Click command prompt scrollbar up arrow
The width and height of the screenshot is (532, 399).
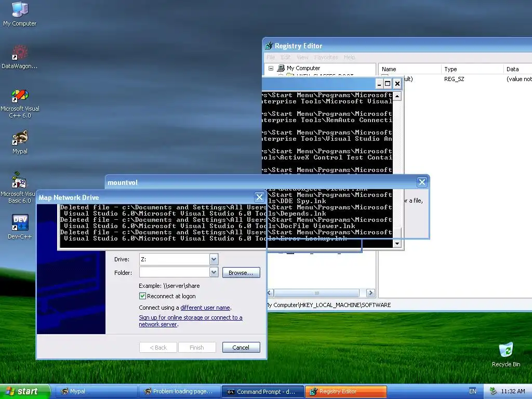tap(397, 96)
